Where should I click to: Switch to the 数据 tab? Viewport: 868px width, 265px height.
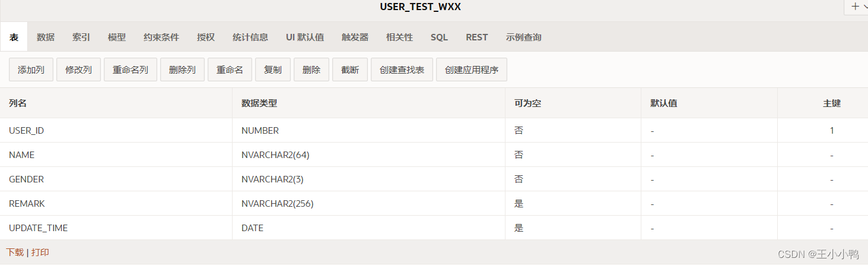click(46, 37)
